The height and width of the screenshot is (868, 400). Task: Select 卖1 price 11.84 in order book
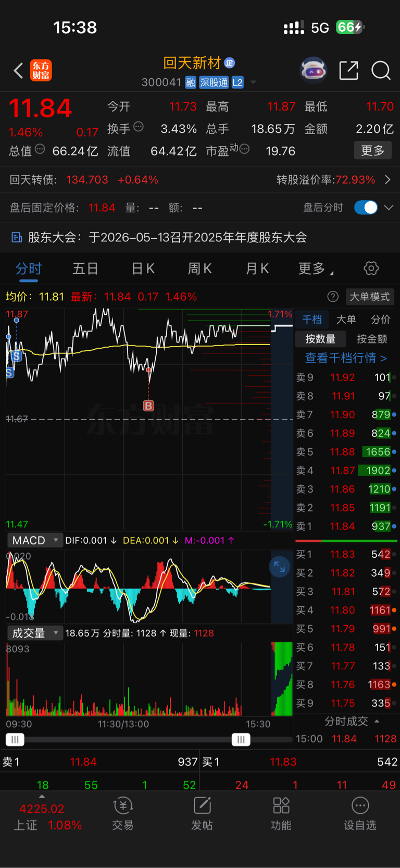click(346, 527)
